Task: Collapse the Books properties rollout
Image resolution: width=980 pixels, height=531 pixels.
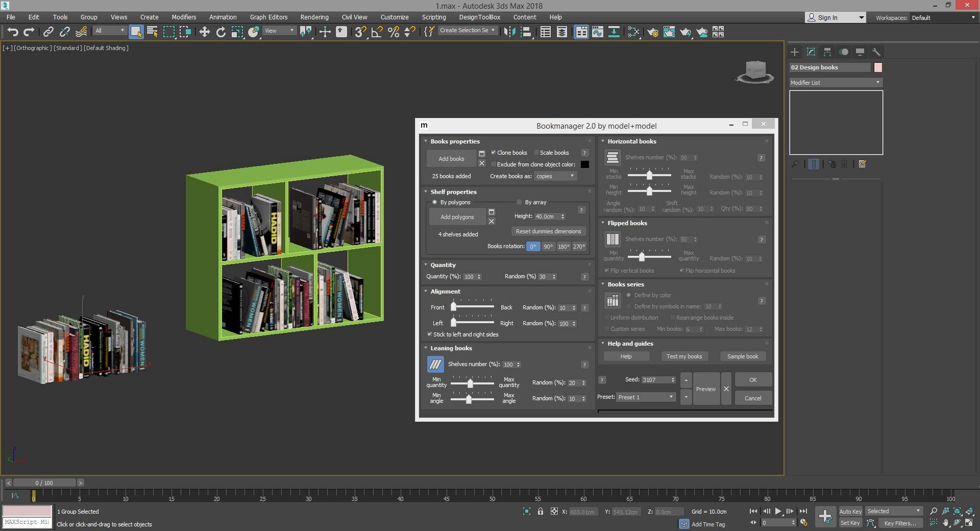Action: coord(426,141)
